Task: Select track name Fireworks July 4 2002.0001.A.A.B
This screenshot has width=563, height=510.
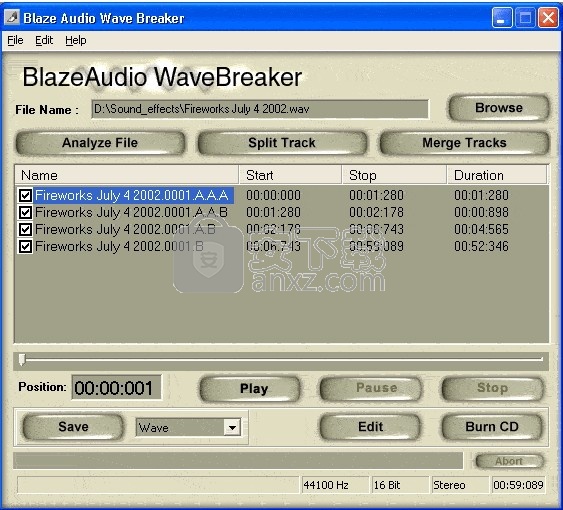Action: pos(131,213)
